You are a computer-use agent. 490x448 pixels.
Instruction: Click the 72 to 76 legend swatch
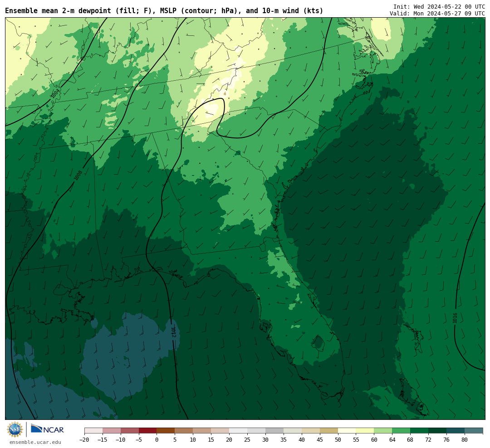tap(437, 431)
